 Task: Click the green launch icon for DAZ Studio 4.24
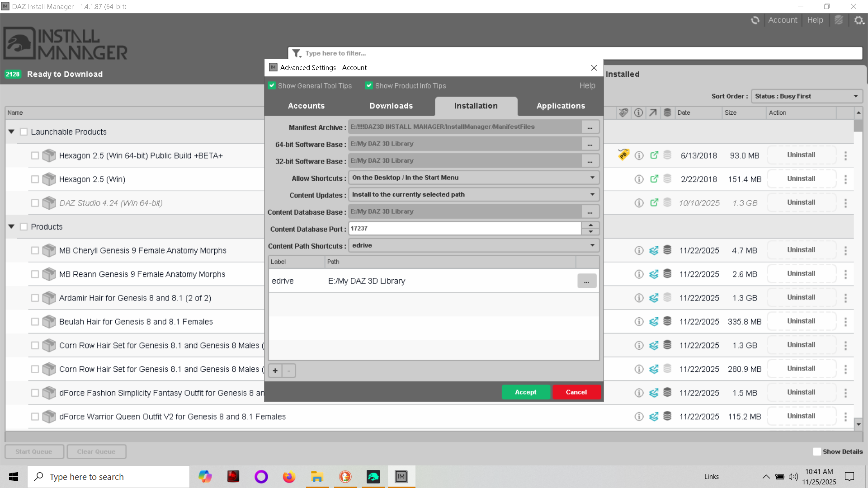654,203
